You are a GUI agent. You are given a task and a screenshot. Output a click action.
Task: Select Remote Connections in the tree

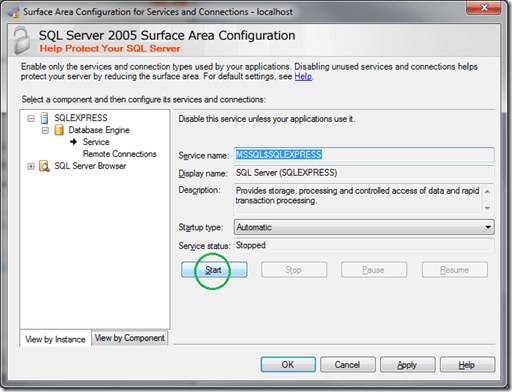(120, 154)
